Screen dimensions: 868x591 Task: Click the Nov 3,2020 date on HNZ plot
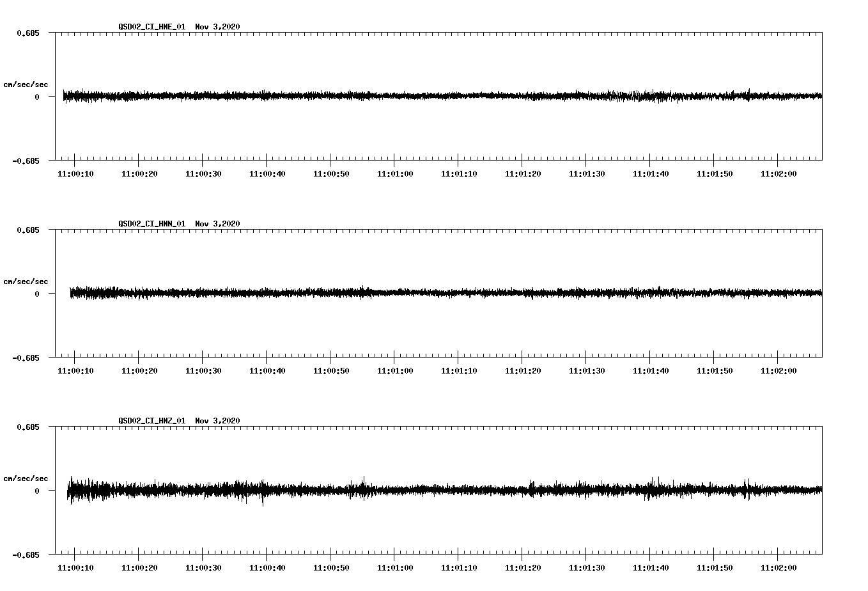218,421
